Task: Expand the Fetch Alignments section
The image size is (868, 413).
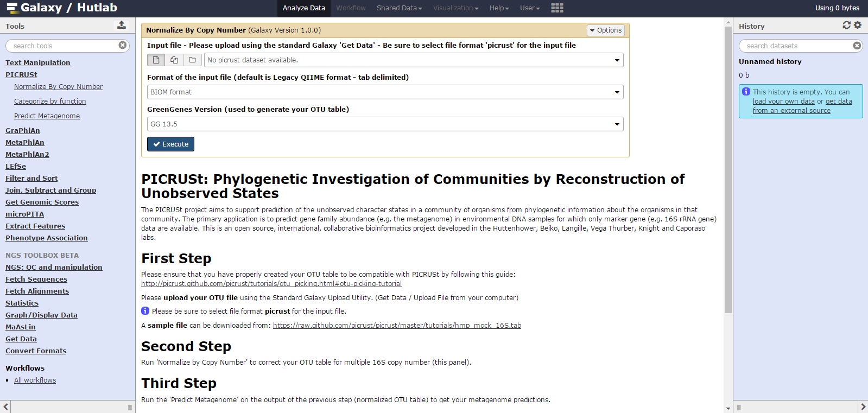Action: [x=37, y=291]
